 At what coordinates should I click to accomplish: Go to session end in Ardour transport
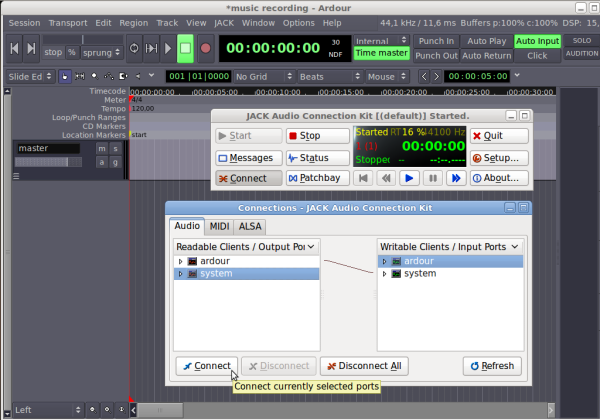click(x=31, y=48)
